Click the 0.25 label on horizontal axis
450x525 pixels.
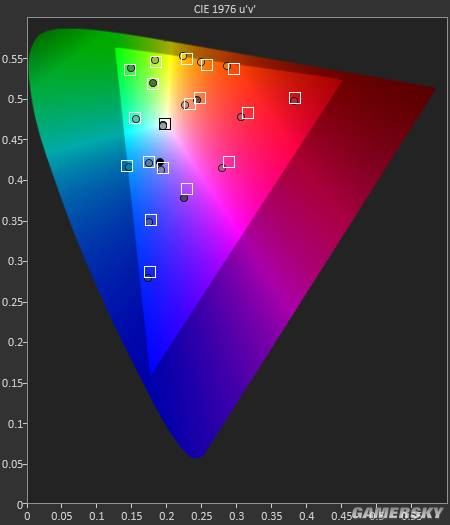[201, 516]
